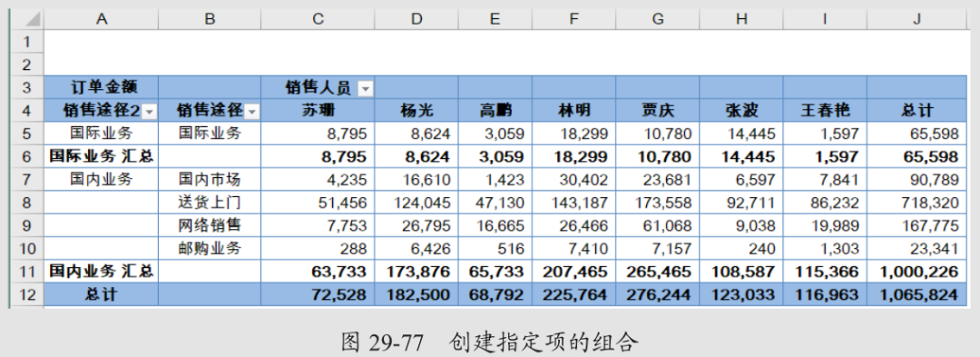Click the cell with value 124,045
This screenshot has height=357, width=980.
[416, 203]
